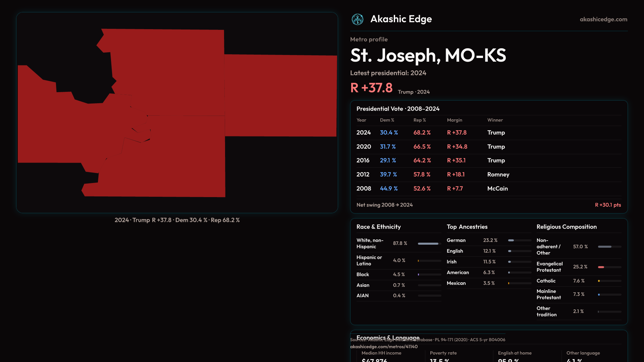Open the akashicedge.com link in header
Image resolution: width=644 pixels, height=362 pixels.
click(603, 19)
